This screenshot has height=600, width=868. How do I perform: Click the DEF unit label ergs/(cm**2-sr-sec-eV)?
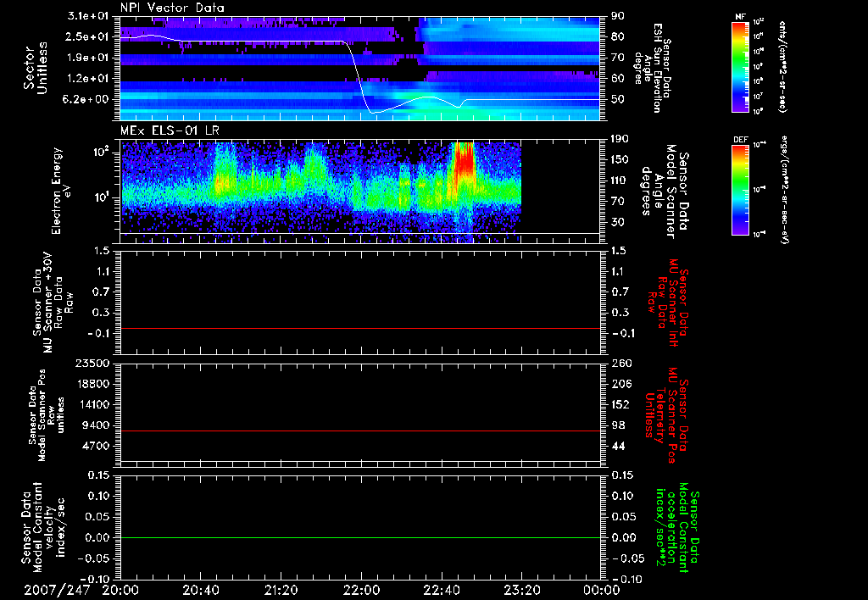click(784, 190)
